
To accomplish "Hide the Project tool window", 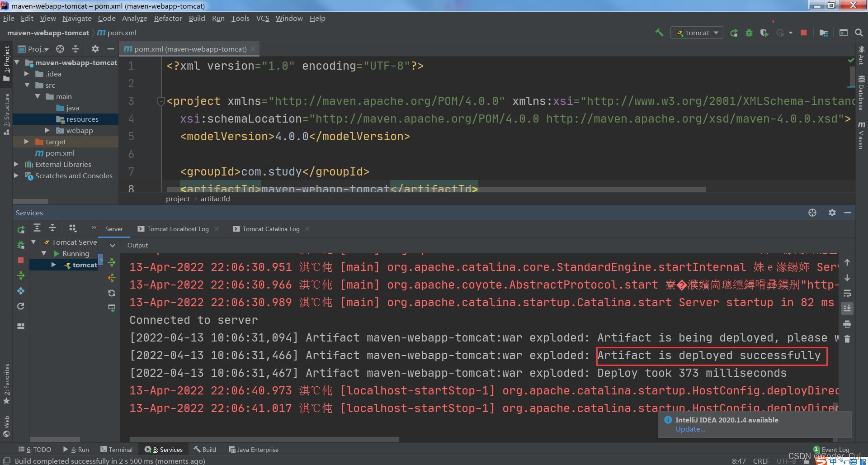I will [110, 49].
